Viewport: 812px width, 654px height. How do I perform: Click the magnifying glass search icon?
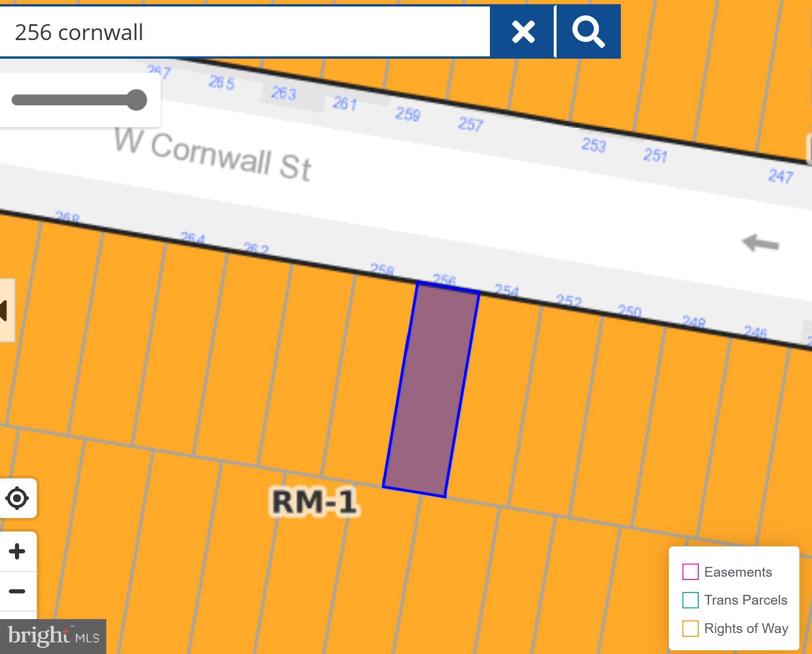click(x=588, y=32)
